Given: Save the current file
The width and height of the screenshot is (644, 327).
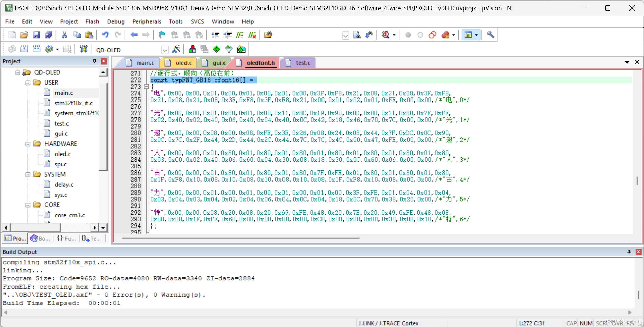Looking at the screenshot, I should point(36,35).
